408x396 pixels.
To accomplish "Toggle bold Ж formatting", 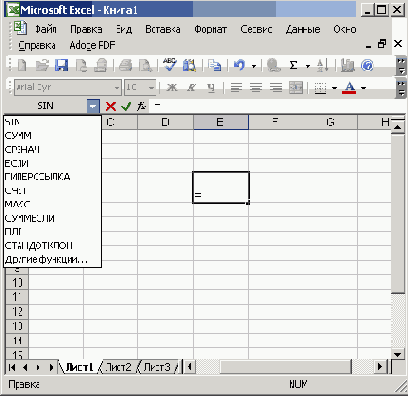I will point(172,88).
